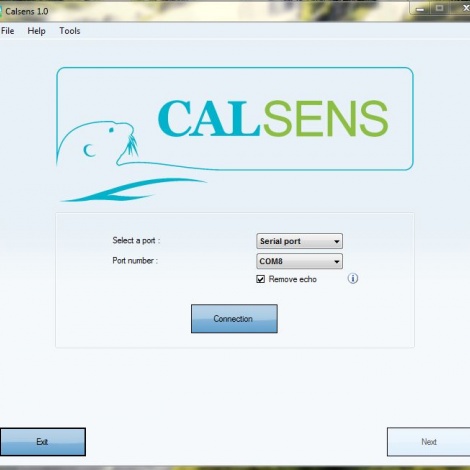Expand the arrow on the COM8 dropdown
The width and height of the screenshot is (470, 470).
[337, 262]
